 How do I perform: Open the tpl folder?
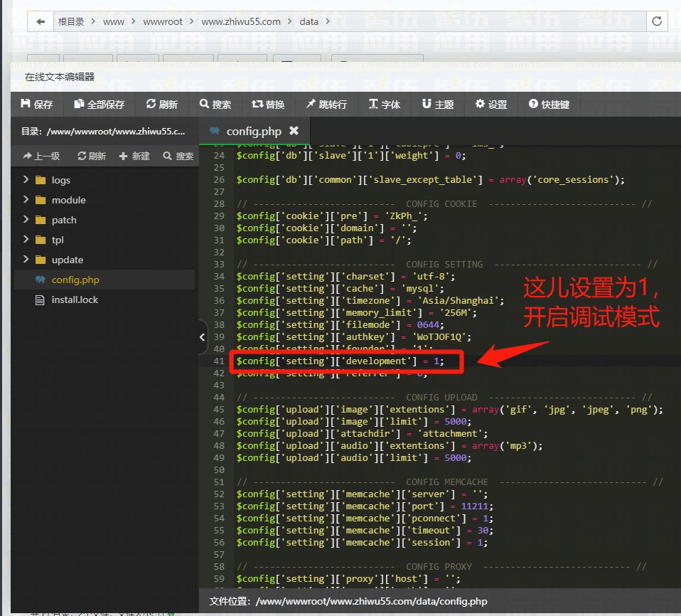58,240
